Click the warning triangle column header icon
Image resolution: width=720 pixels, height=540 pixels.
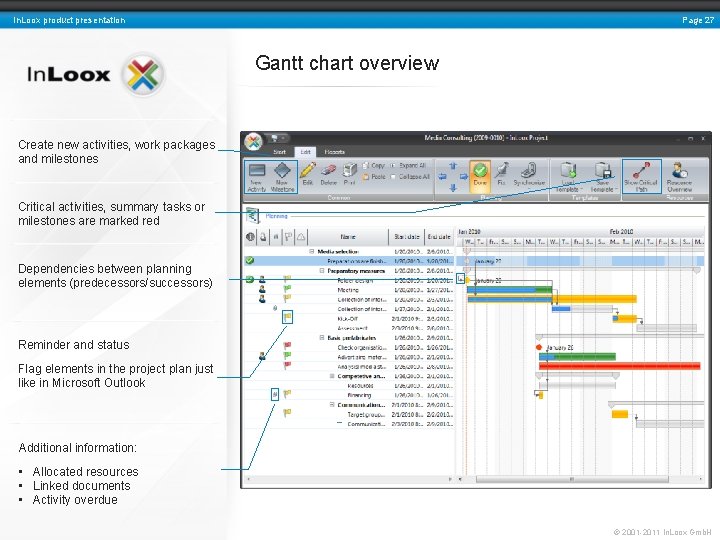(x=301, y=237)
